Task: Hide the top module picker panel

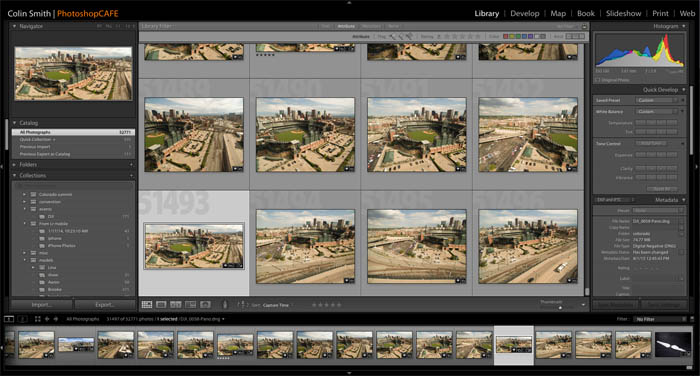Action: click(x=350, y=2)
